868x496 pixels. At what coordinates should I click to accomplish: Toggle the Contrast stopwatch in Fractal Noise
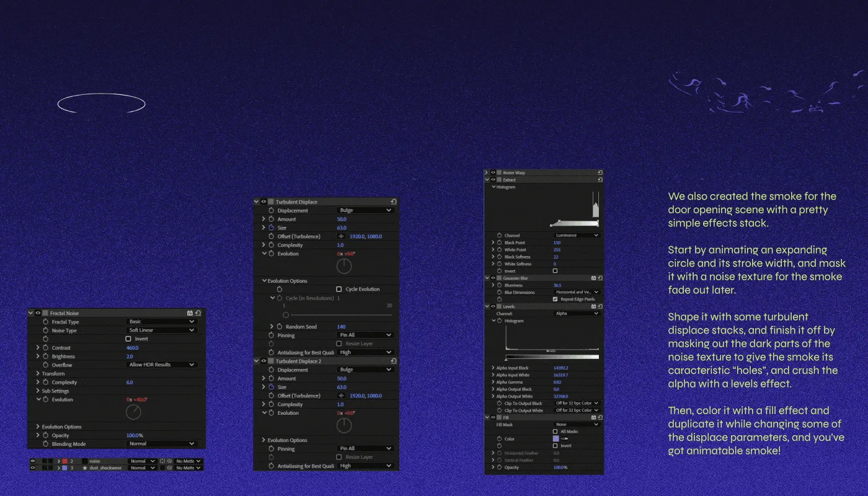click(x=46, y=348)
